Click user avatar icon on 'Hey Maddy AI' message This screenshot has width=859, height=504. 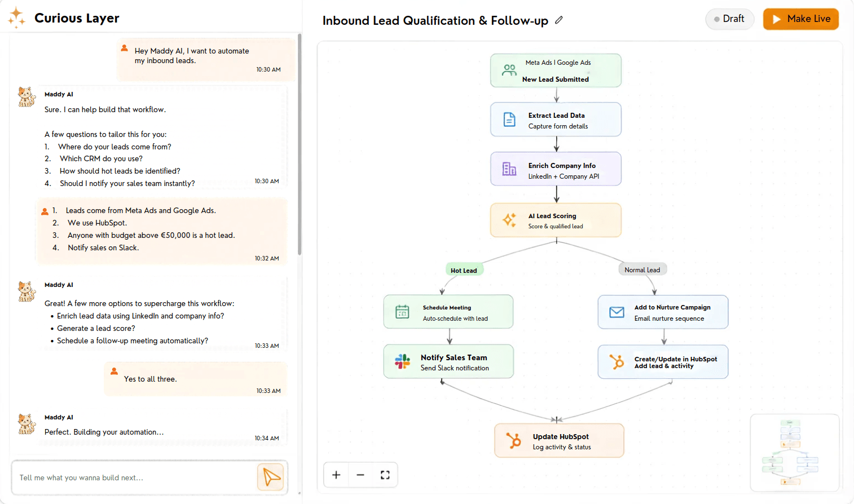point(124,48)
